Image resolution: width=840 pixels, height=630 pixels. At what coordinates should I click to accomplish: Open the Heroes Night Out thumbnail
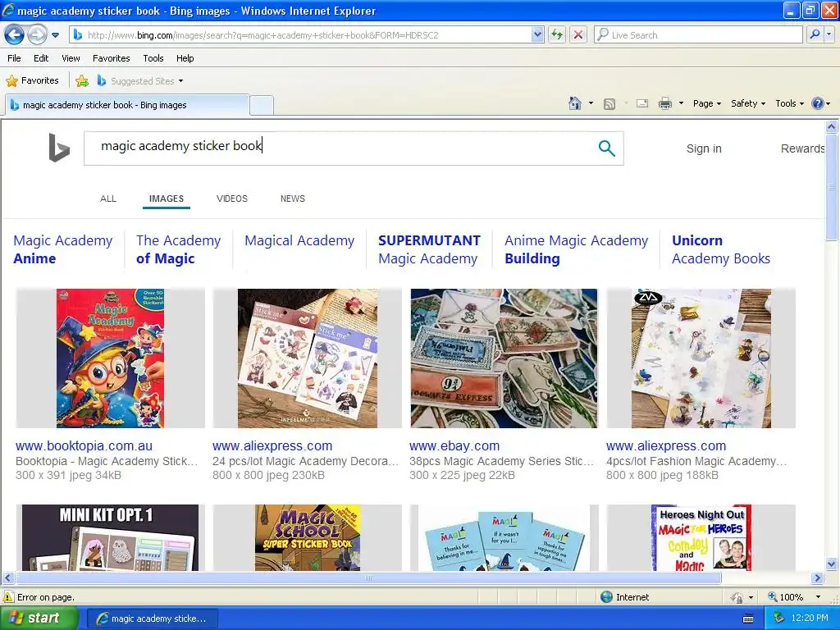701,537
